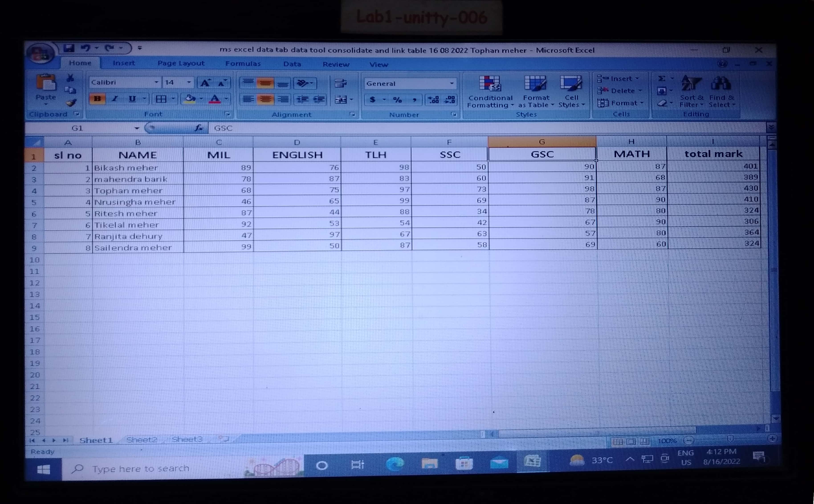This screenshot has width=814, height=504.
Task: Click the Percent Style icon
Action: click(x=397, y=100)
